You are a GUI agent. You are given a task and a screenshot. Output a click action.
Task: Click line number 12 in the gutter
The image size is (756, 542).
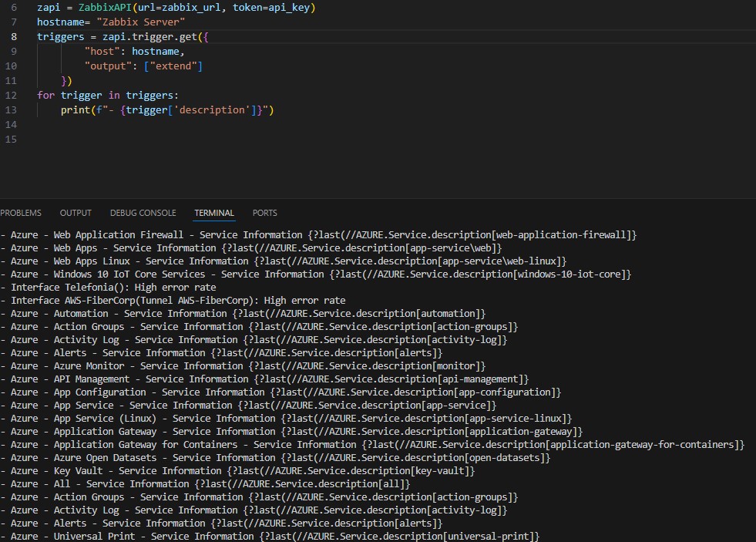click(11, 96)
